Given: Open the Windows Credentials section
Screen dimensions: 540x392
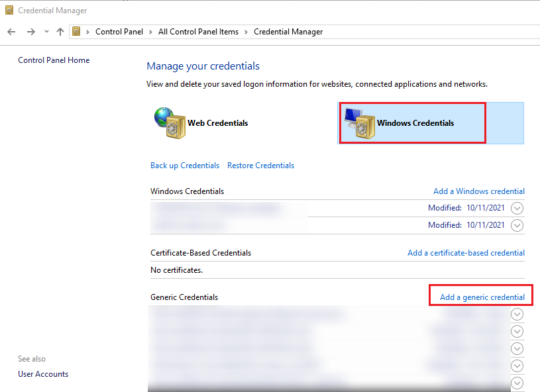Looking at the screenshot, I should (411, 122).
